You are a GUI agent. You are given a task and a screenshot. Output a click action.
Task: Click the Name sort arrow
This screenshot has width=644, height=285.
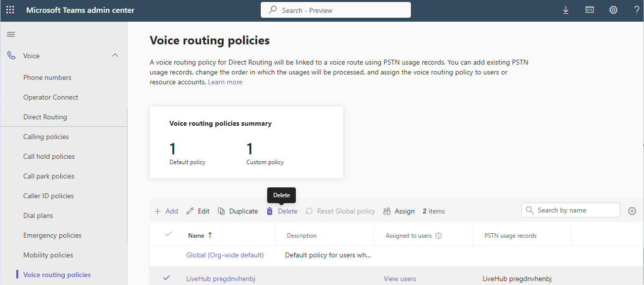click(210, 235)
